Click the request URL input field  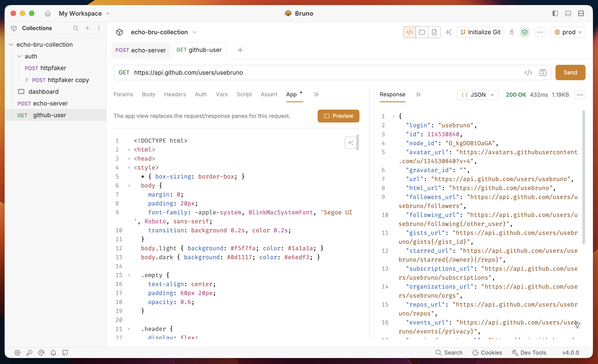(325, 73)
